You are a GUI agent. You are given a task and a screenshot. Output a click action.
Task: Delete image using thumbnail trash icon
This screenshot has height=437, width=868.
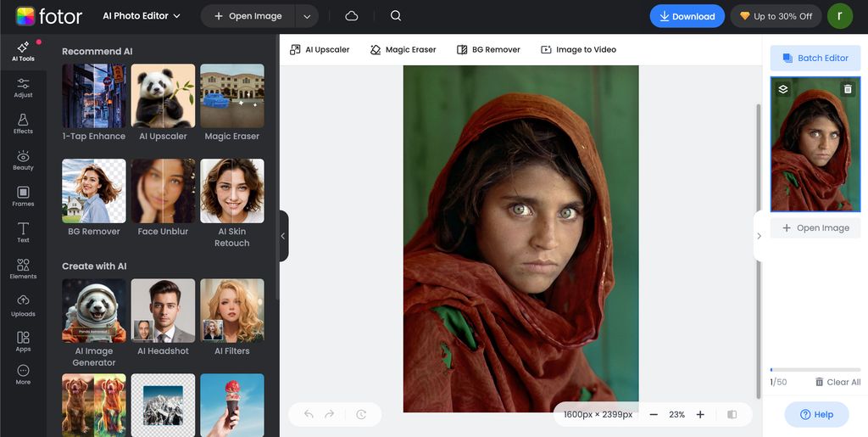tap(848, 89)
